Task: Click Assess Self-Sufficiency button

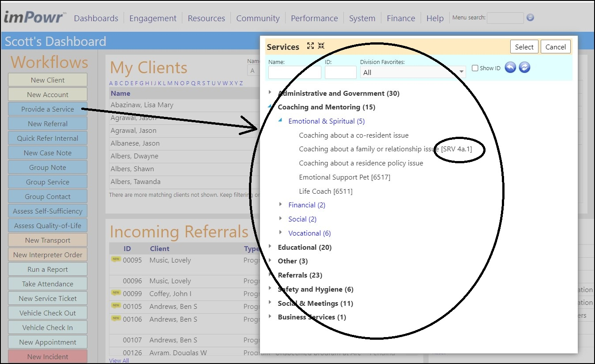Action: [48, 211]
